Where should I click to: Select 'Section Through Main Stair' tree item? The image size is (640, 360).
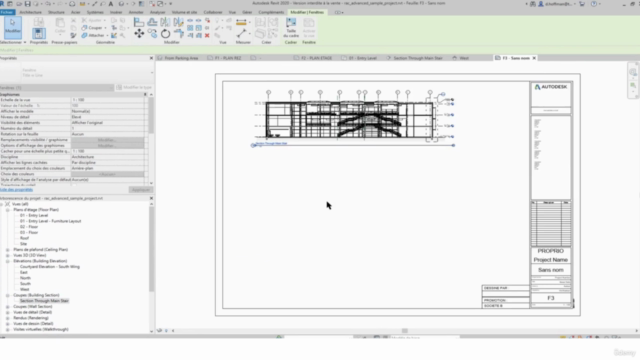click(44, 301)
